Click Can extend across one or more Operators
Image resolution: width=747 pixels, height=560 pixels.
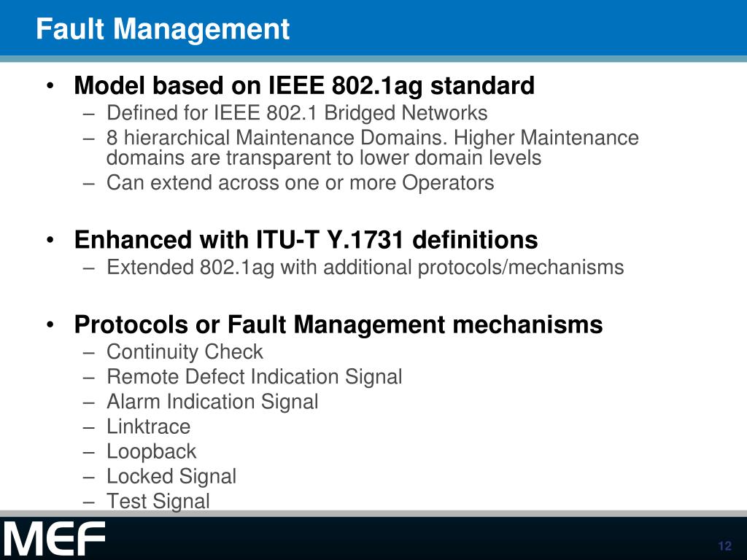click(300, 183)
